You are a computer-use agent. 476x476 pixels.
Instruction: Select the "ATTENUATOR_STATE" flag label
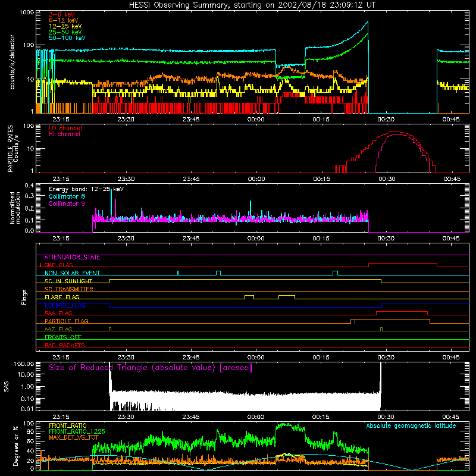pos(72,258)
